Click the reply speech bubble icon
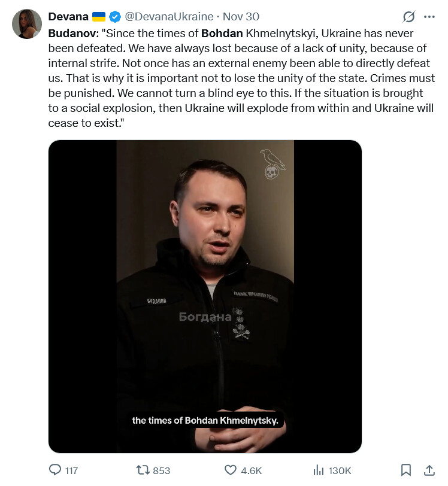448x486 pixels. pos(55,470)
